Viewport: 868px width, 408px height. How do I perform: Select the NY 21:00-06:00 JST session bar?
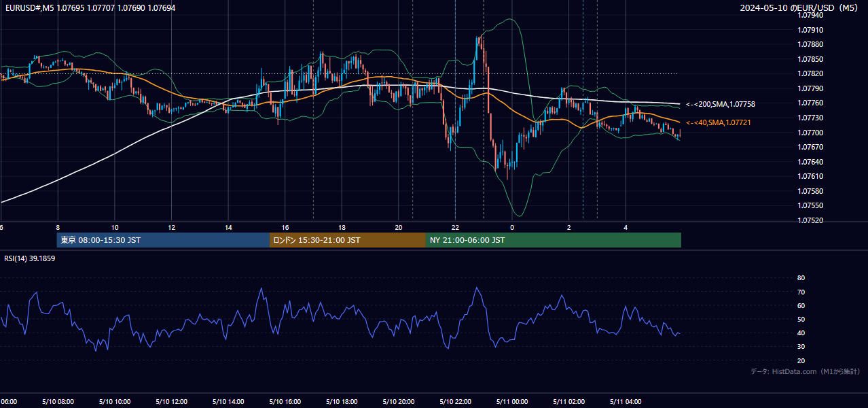554,240
